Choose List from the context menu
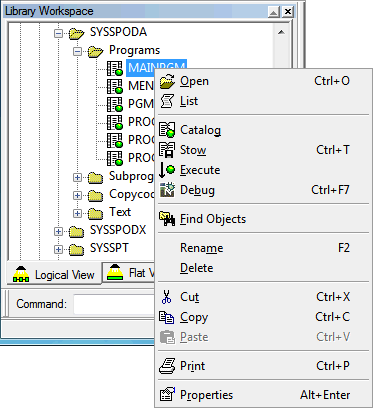This screenshot has width=373, height=408. coord(263,101)
